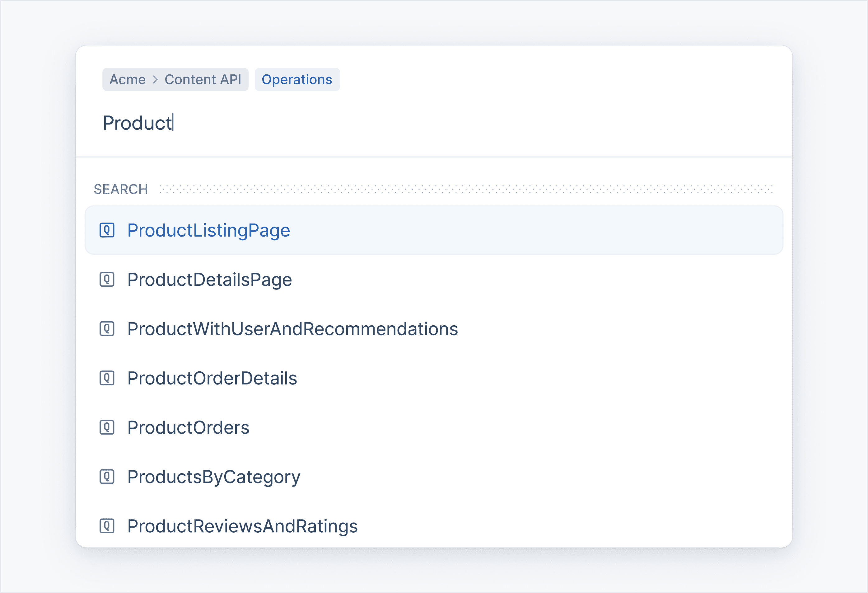
Task: Select ProductOrders in the list
Action: click(188, 427)
